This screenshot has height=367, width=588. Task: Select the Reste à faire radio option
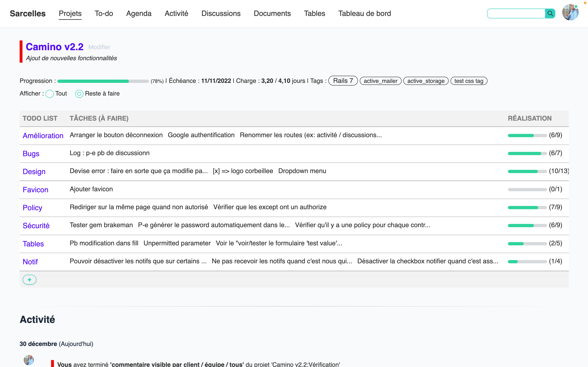pos(79,94)
